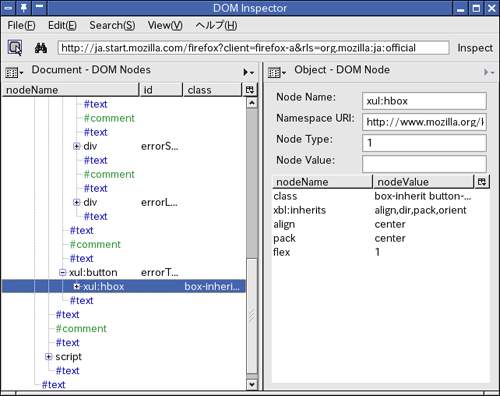Expand the errorS... div node
The width and height of the screenshot is (500, 396).
[77, 146]
